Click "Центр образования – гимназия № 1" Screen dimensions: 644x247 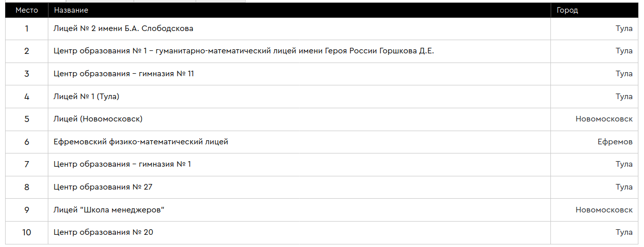(x=122, y=164)
